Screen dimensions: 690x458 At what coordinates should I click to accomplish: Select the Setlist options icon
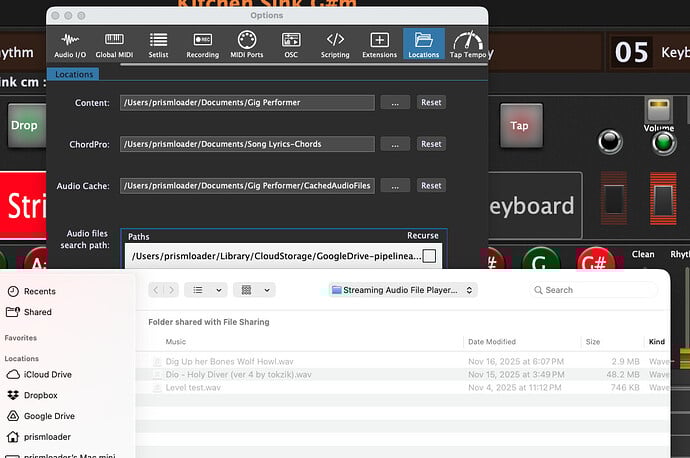[158, 45]
